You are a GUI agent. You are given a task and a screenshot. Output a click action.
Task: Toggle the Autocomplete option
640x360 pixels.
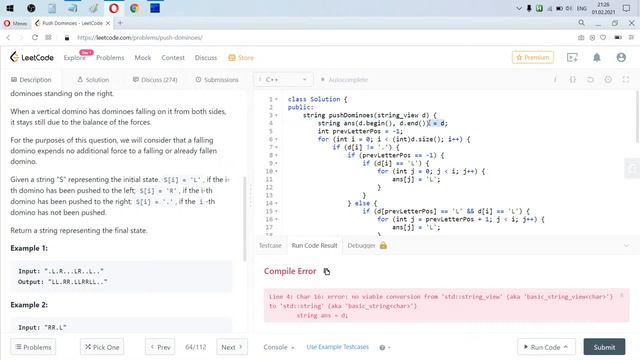pos(345,80)
